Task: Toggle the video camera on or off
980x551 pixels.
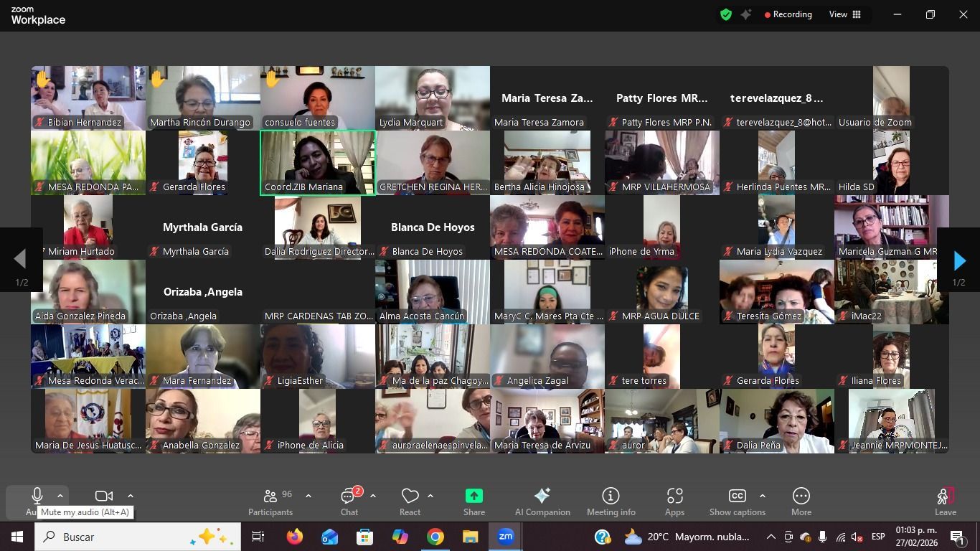Action: tap(104, 496)
